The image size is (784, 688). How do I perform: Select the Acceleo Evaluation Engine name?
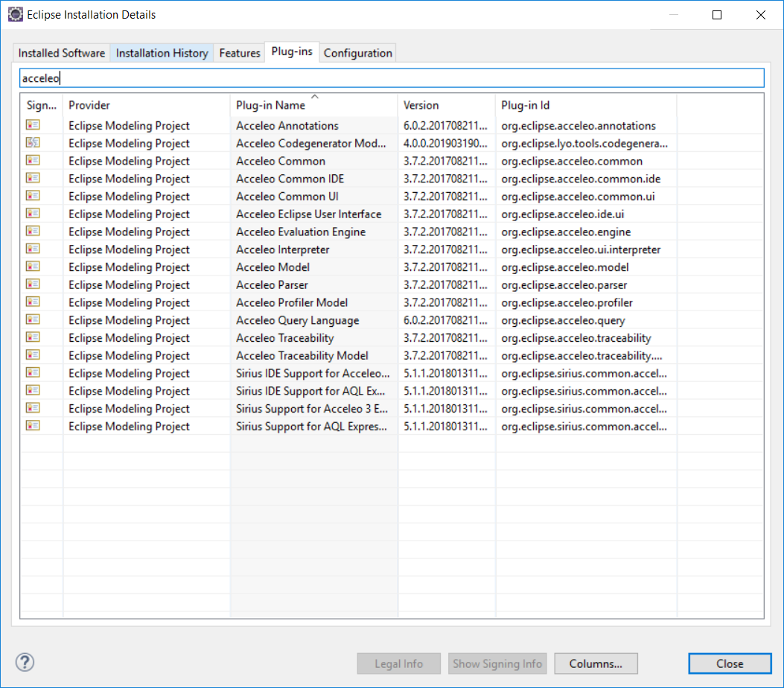(x=301, y=232)
